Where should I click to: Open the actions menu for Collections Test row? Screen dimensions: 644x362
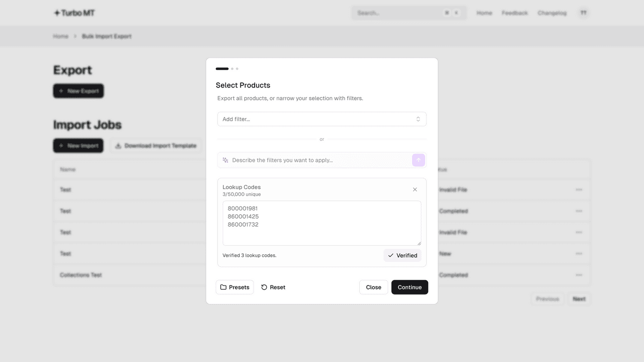(x=579, y=275)
